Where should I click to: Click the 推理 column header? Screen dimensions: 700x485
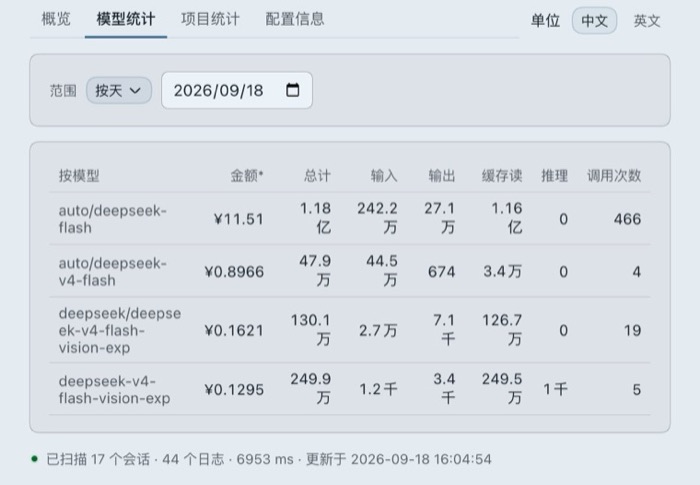pos(554,176)
